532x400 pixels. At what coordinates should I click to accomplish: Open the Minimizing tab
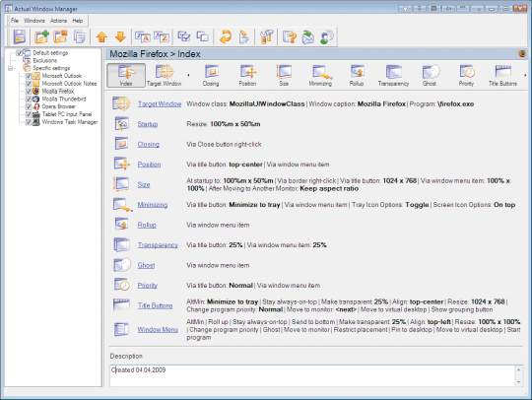tap(320, 75)
